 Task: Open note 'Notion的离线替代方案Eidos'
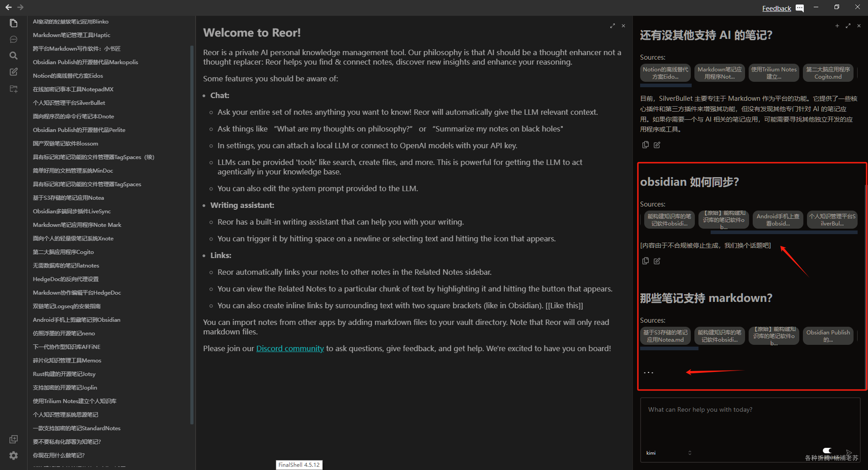tap(68, 76)
